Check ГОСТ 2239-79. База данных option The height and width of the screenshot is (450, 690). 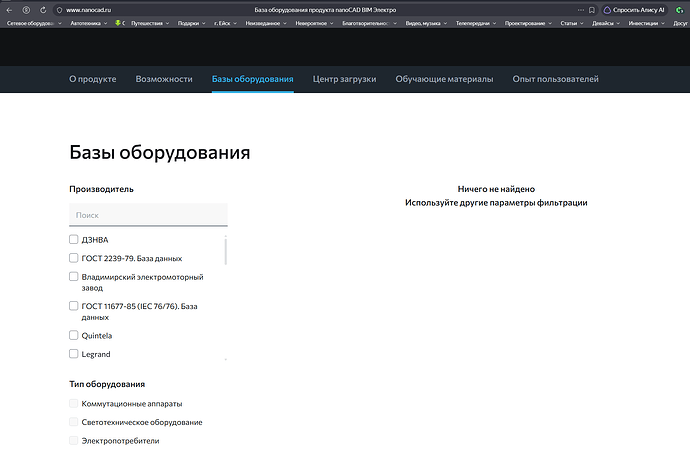73,258
